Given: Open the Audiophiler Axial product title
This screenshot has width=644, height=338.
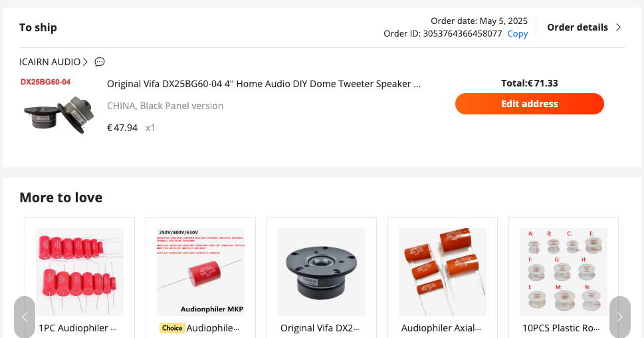Looking at the screenshot, I should 441,328.
